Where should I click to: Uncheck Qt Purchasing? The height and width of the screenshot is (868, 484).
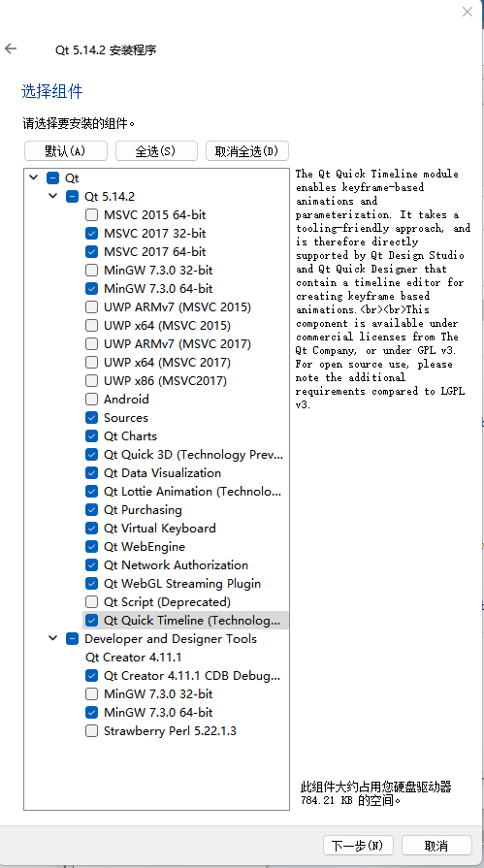click(91, 509)
